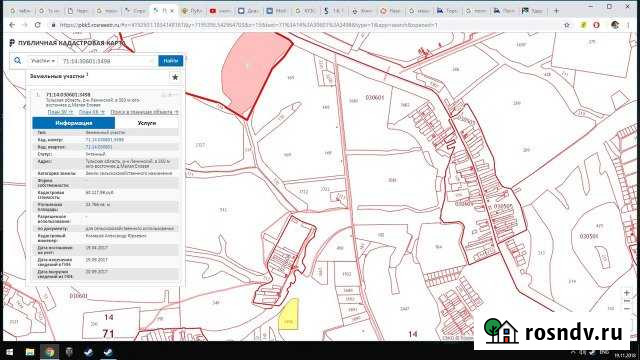Click the Кадастровый инженер name value
Viewport: 640px width, 360px height.
click(x=116, y=236)
